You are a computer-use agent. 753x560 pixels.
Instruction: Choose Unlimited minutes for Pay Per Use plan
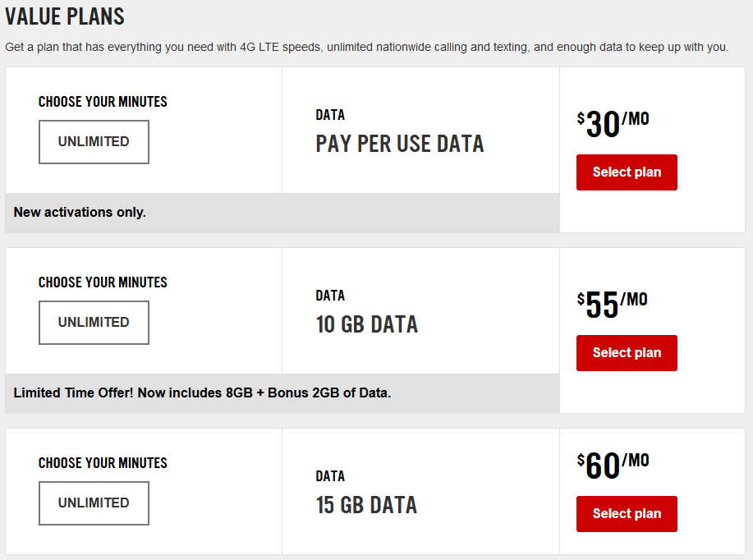coord(94,142)
